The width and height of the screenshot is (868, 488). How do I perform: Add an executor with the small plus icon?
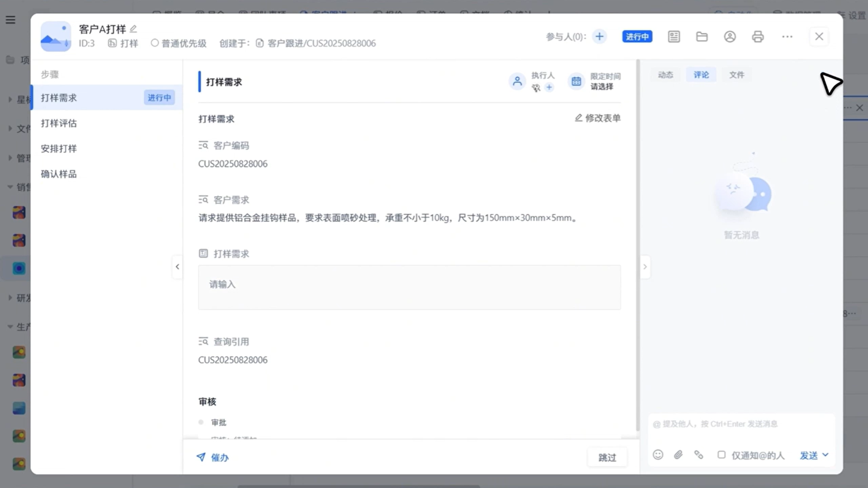549,87
